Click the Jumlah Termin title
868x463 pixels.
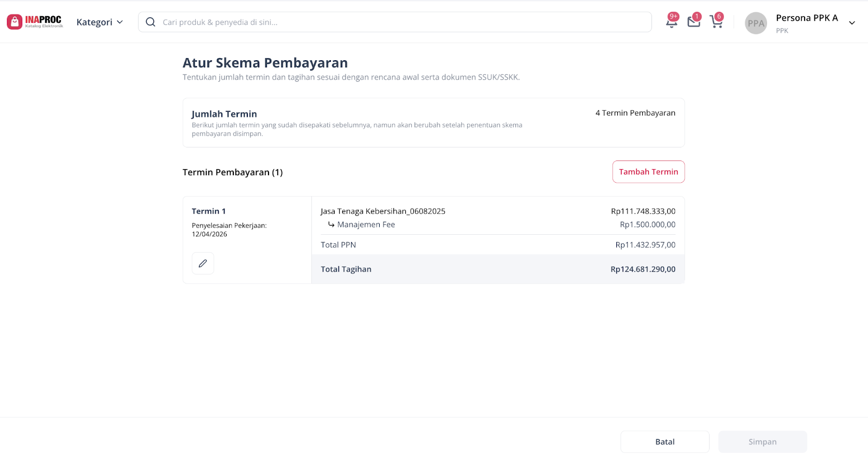pyautogui.click(x=224, y=114)
